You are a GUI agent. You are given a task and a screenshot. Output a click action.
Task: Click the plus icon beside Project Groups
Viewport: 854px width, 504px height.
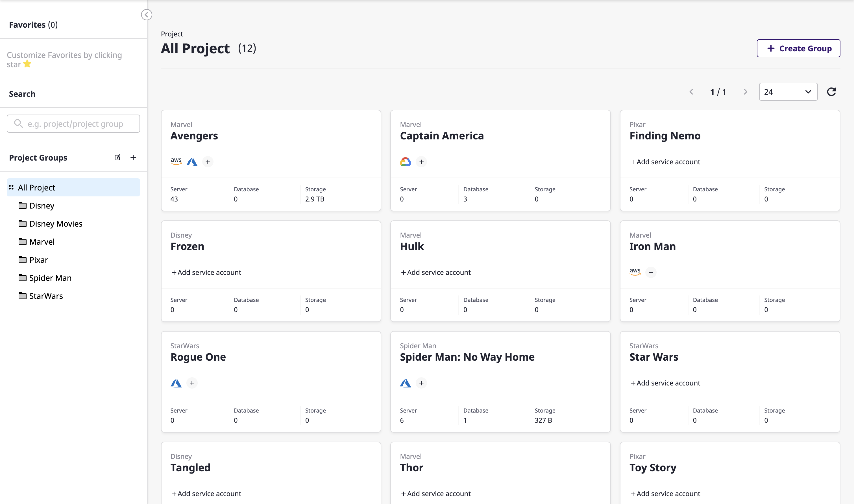[x=133, y=157]
